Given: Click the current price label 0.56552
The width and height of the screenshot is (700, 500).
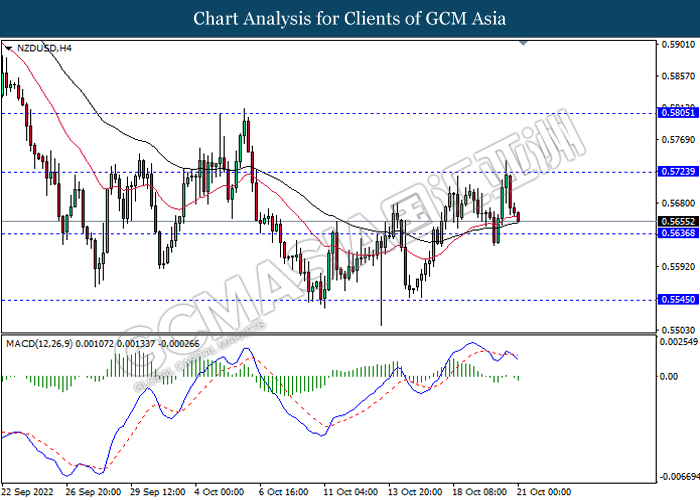Looking at the screenshot, I should (679, 221).
